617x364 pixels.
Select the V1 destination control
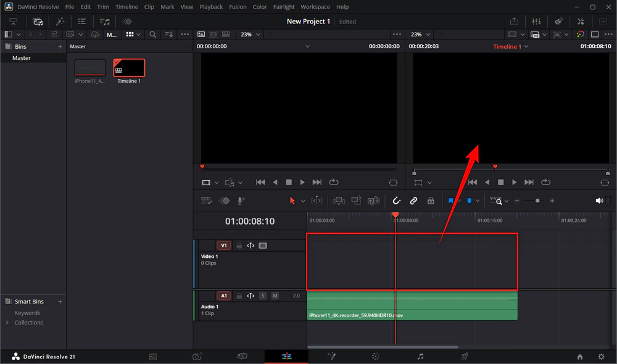click(x=223, y=246)
